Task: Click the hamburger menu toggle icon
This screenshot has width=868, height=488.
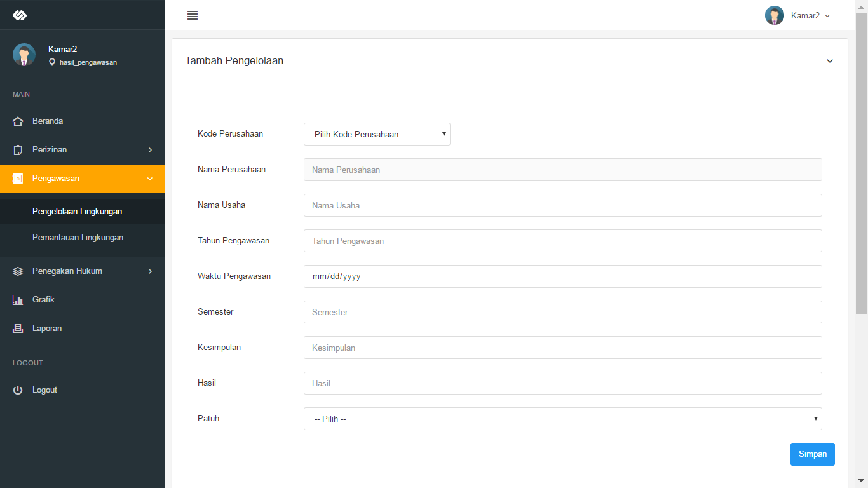Action: 193,15
